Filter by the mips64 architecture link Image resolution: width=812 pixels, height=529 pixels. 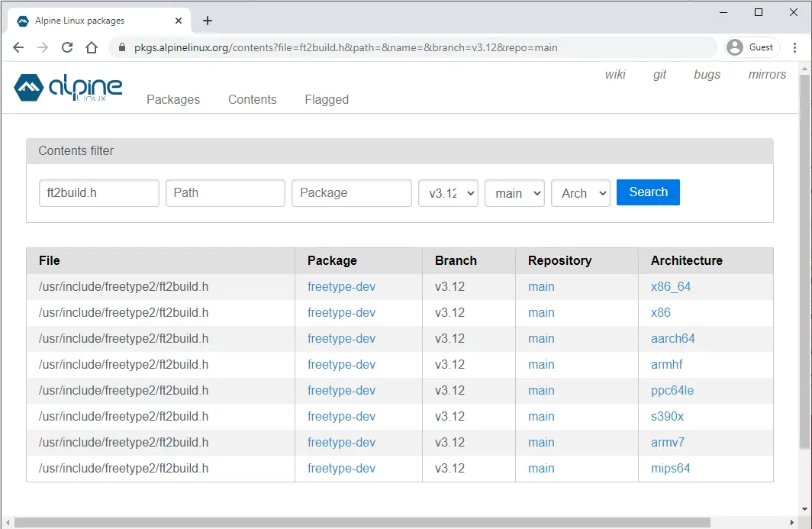pyautogui.click(x=670, y=469)
